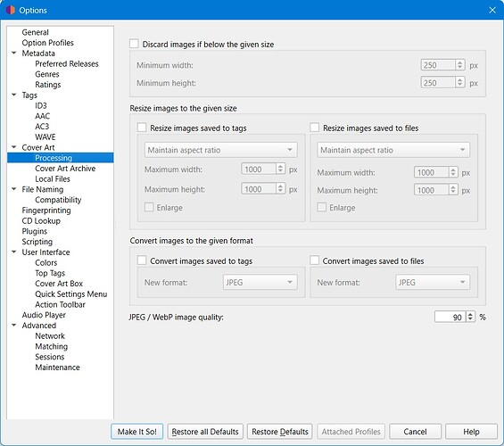The height and width of the screenshot is (446, 504).
Task: Open the New format dropdown for tags
Action: pyautogui.click(x=260, y=283)
